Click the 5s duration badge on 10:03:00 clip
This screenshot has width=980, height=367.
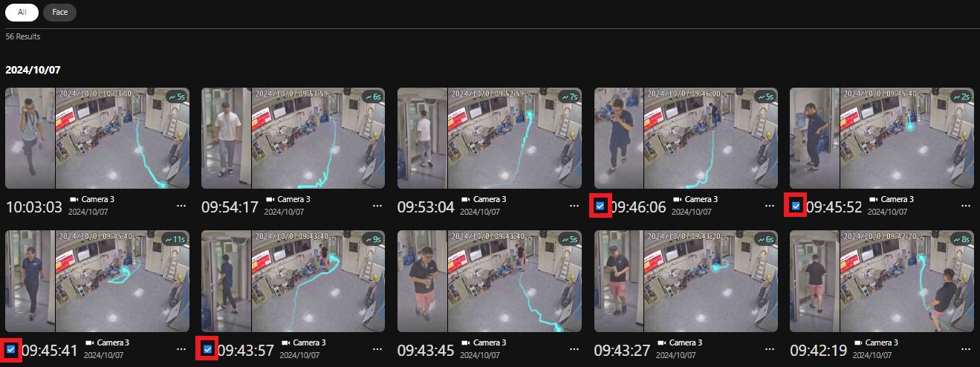click(x=176, y=97)
